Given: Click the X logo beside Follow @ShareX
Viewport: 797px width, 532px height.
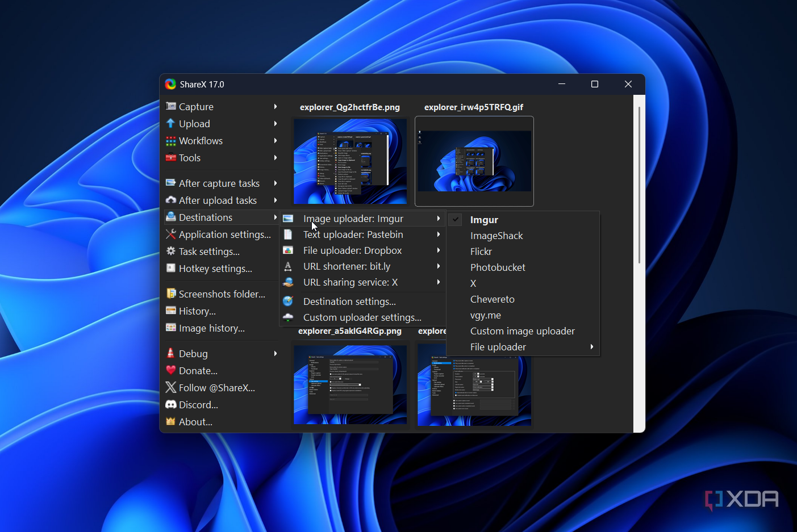Looking at the screenshot, I should pyautogui.click(x=170, y=387).
